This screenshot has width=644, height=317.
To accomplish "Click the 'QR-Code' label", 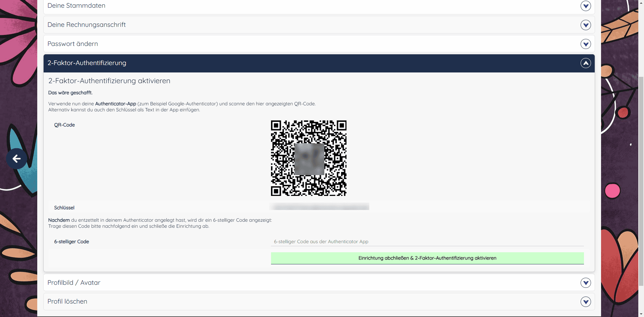I will click(64, 125).
